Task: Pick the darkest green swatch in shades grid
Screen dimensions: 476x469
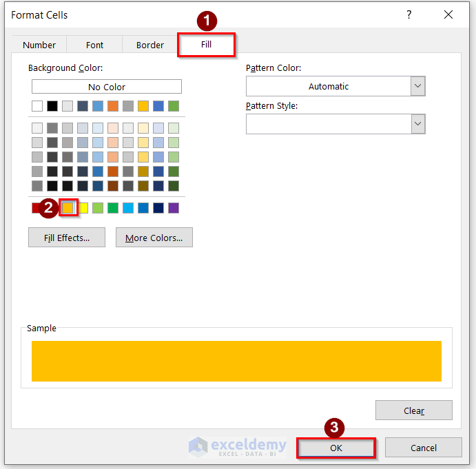Action: tap(174, 186)
